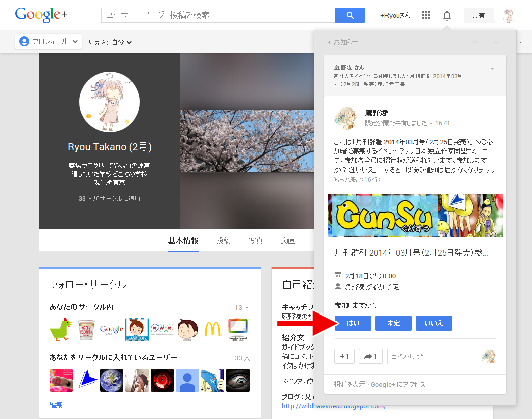Click the +Ryouさん link

click(x=395, y=15)
